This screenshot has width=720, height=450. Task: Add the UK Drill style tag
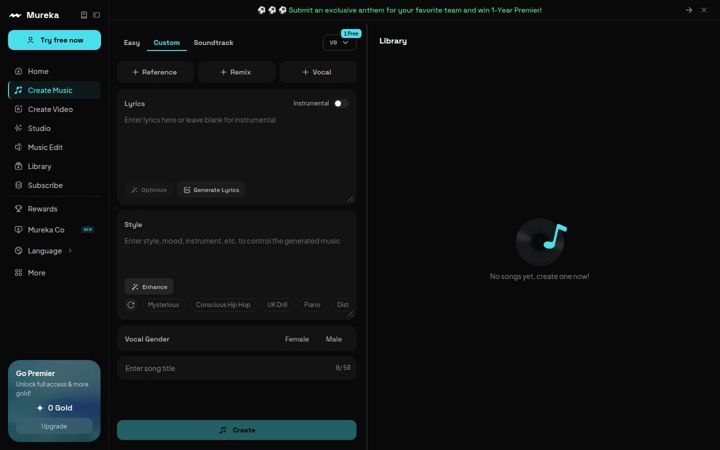point(277,305)
